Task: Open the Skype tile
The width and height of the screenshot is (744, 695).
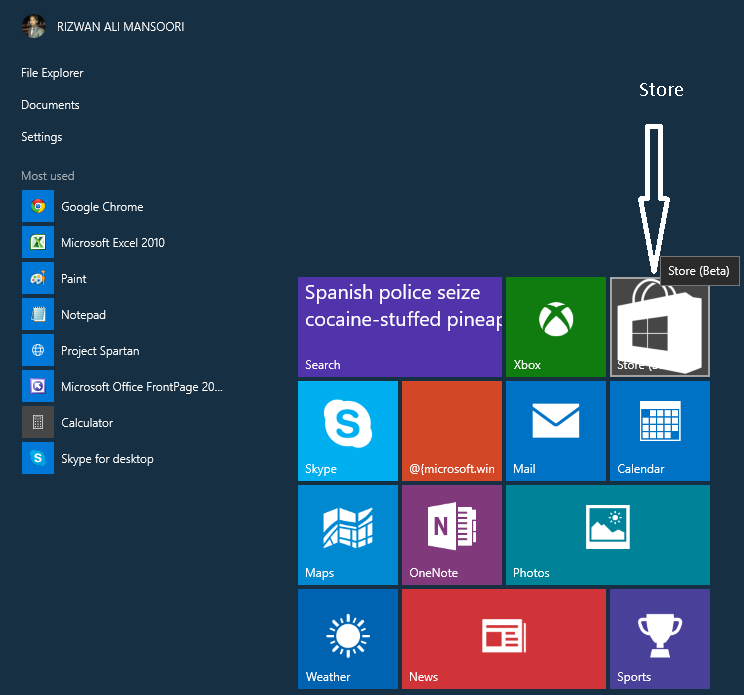Action: 348,431
